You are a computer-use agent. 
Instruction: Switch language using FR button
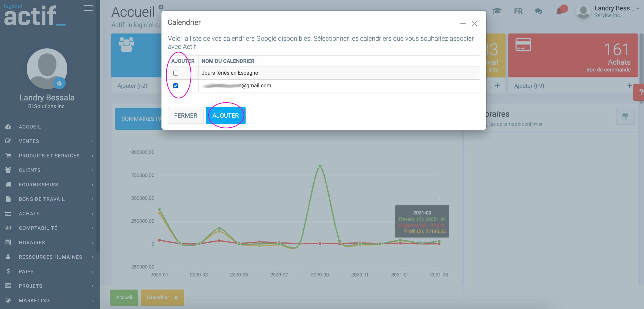[x=518, y=11]
